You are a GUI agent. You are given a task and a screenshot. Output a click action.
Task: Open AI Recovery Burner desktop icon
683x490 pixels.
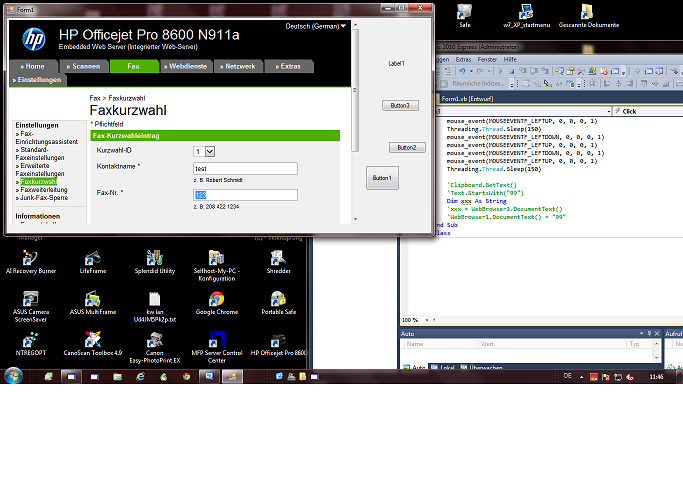tap(30, 262)
